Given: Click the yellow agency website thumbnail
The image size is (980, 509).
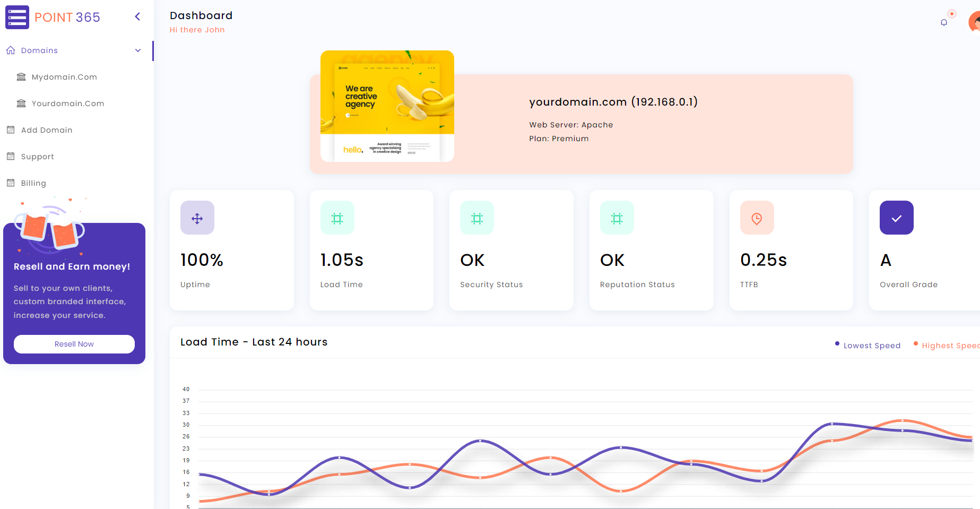Looking at the screenshot, I should coord(387,106).
